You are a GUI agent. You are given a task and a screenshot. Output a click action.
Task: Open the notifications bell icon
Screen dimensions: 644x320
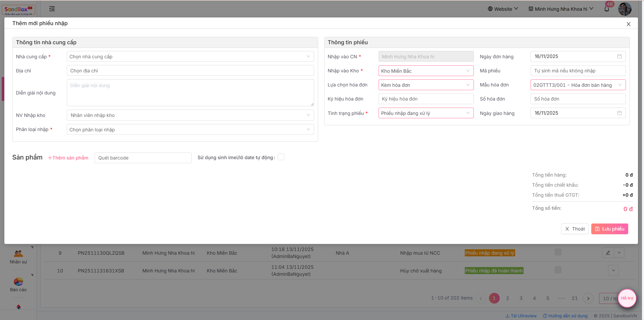607,9
